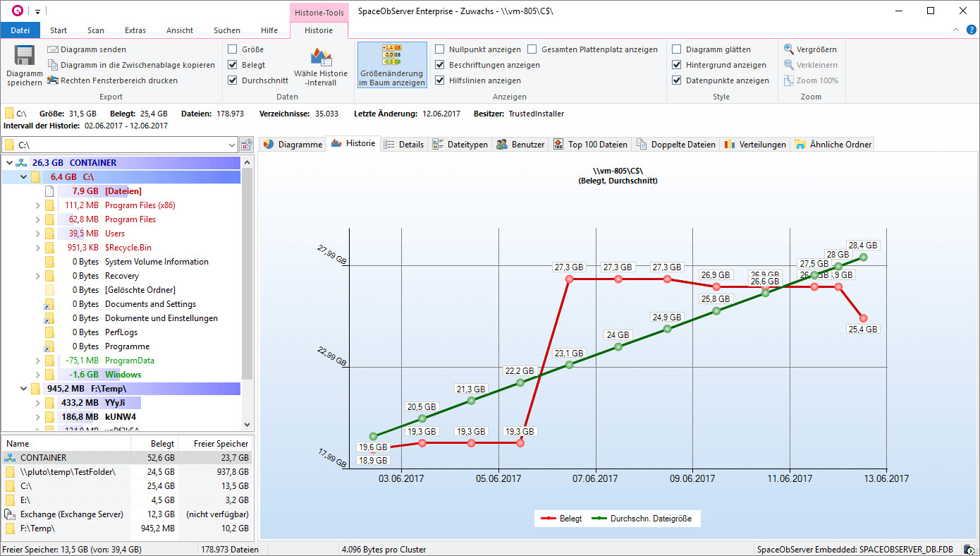Select System Volume Information in tree
The image size is (980, 556).
point(157,262)
